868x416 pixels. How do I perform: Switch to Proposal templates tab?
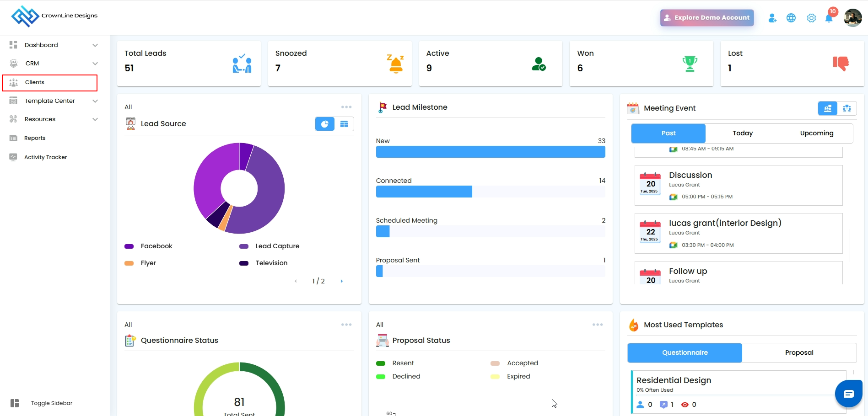(x=799, y=352)
